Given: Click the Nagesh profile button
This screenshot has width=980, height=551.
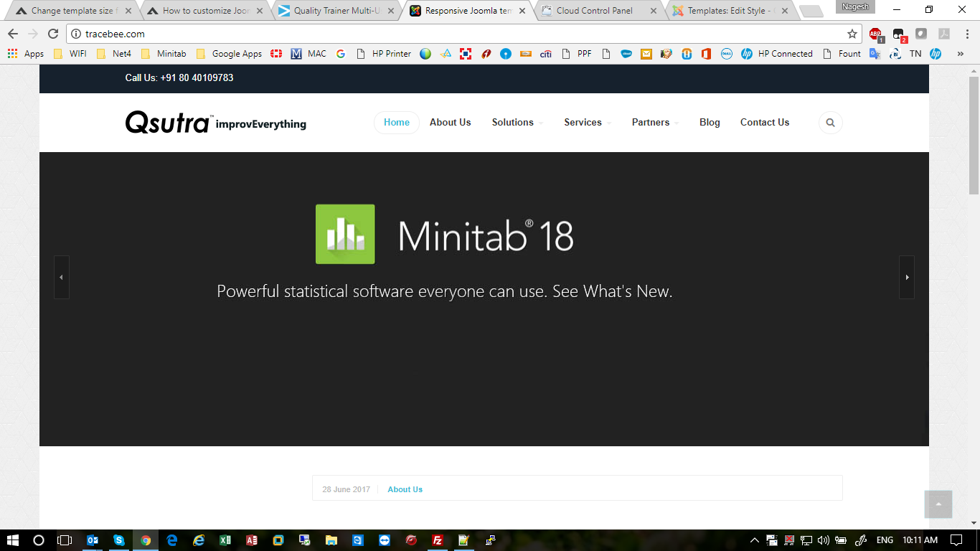Looking at the screenshot, I should pyautogui.click(x=855, y=6).
